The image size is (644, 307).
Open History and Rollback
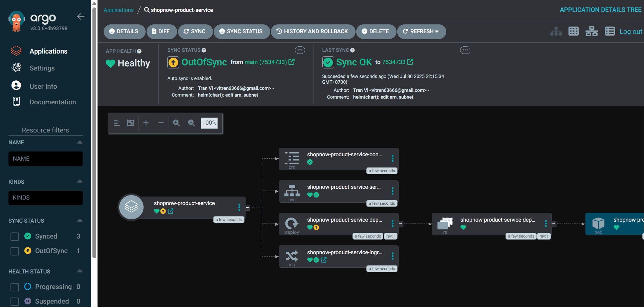tap(313, 32)
